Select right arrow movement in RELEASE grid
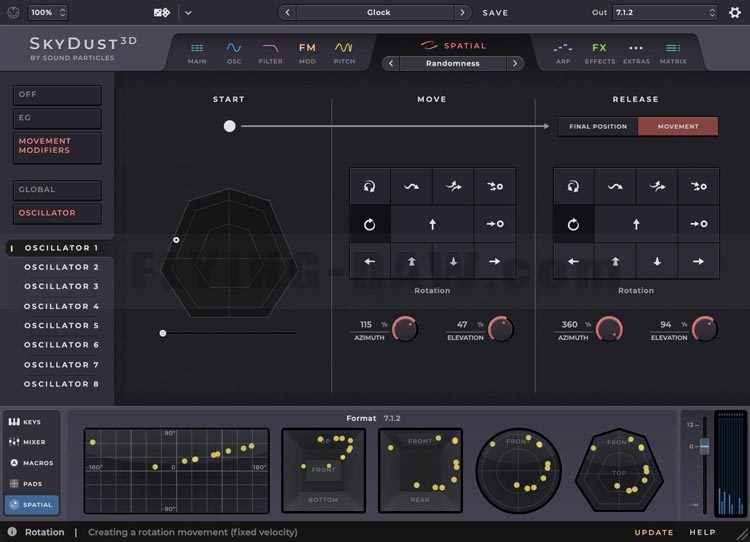 pyautogui.click(x=699, y=261)
